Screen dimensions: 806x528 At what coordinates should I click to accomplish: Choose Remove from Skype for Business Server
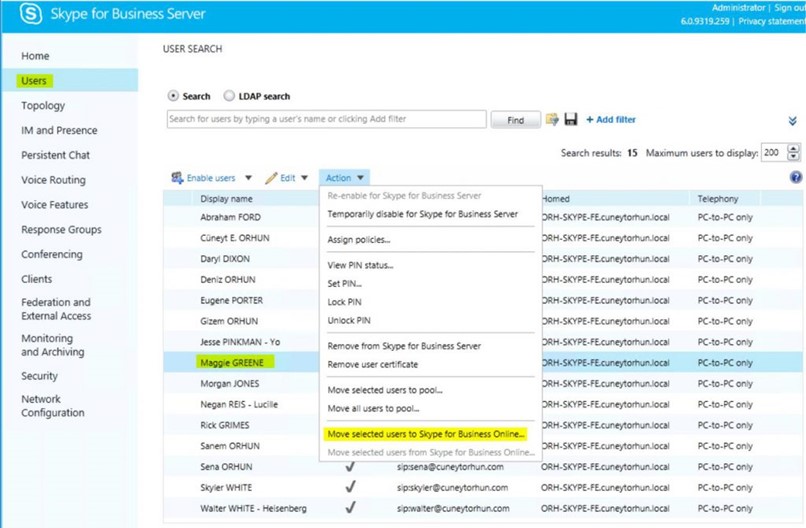[404, 346]
